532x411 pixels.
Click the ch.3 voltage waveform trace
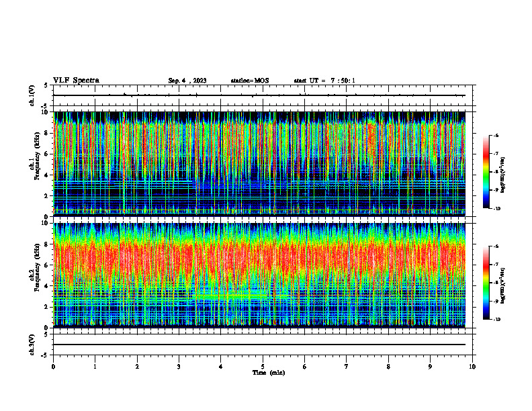[259, 345]
